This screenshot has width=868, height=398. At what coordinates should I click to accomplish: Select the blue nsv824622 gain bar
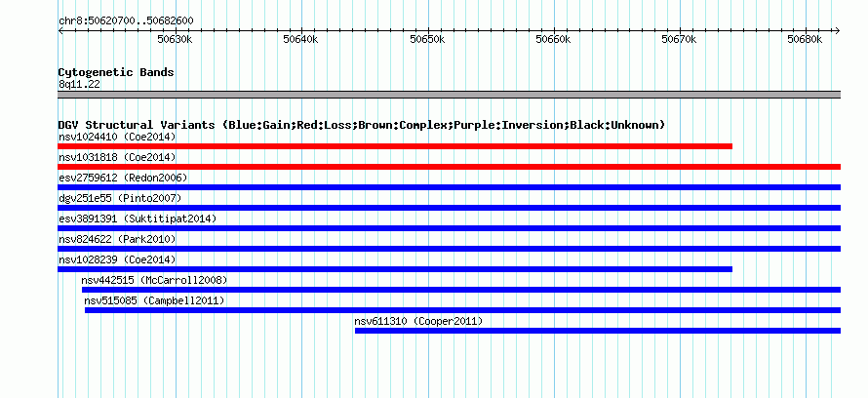pyautogui.click(x=449, y=249)
